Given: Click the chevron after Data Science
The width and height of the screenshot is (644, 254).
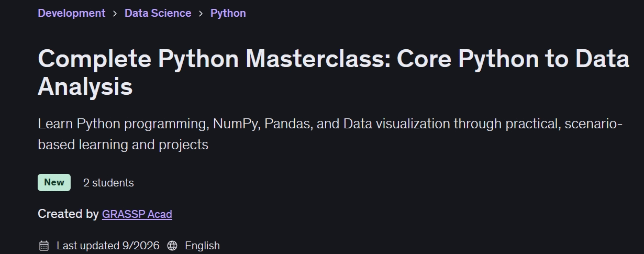Looking at the screenshot, I should click(201, 14).
